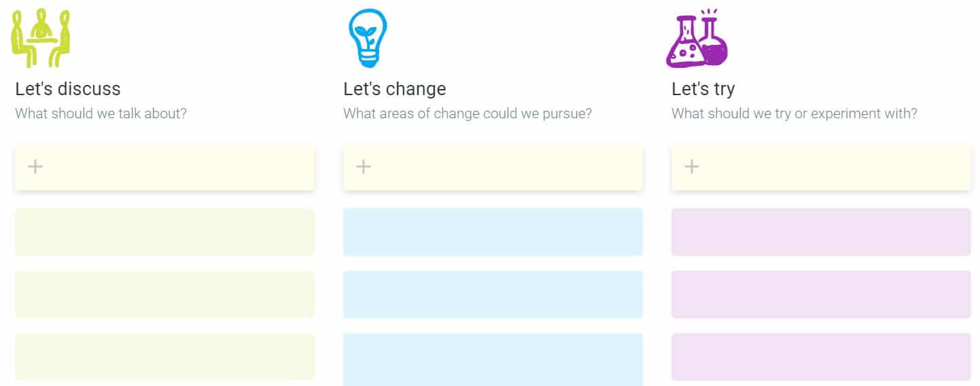This screenshot has height=386, width=980.
Task: Select the Let's try column title
Action: coord(703,89)
